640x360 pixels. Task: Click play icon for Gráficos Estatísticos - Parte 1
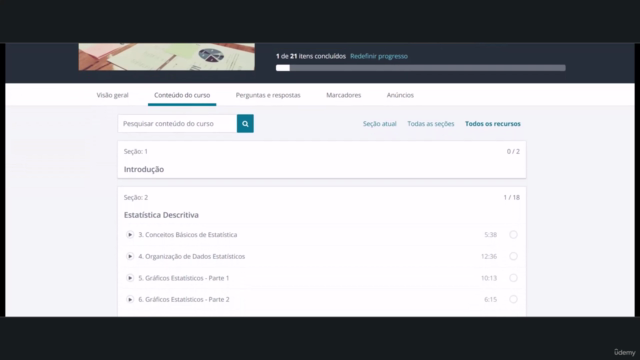click(130, 278)
